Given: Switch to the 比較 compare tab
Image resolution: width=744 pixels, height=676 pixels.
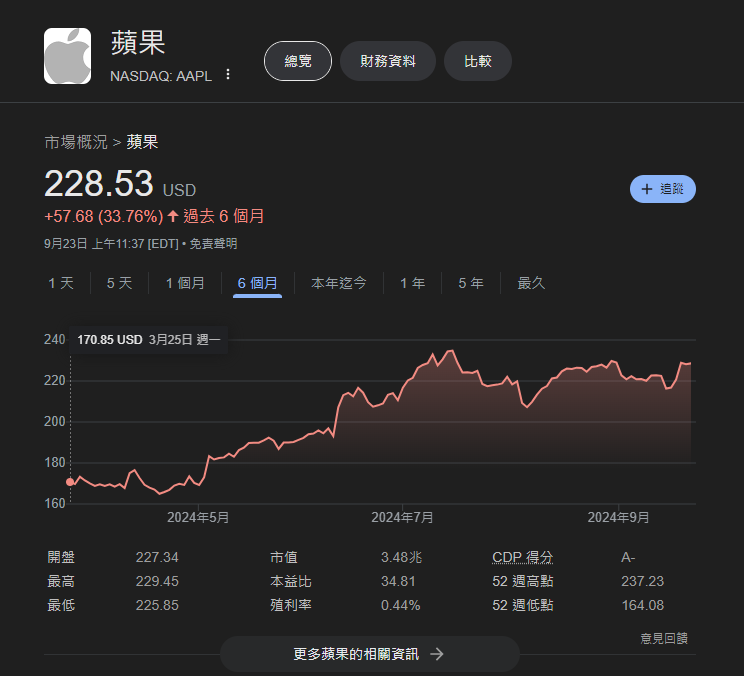Looking at the screenshot, I should [x=478, y=61].
